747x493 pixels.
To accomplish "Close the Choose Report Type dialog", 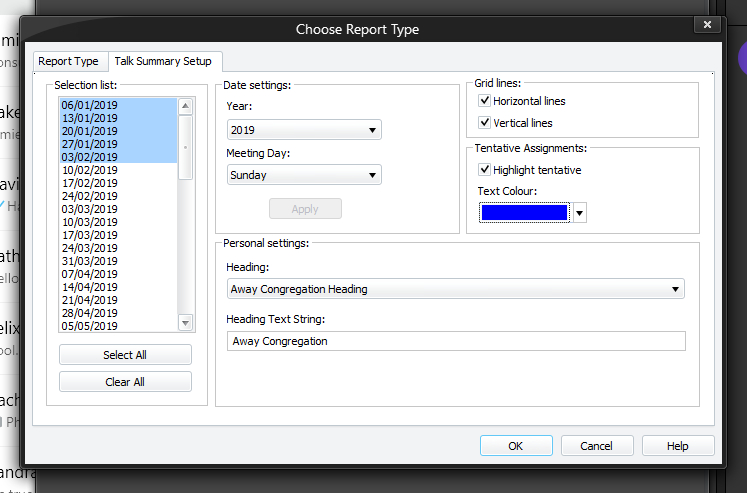I will click(x=707, y=25).
